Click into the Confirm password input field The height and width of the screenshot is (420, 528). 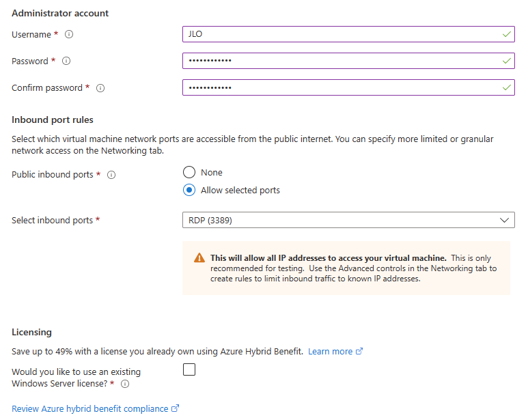point(348,87)
